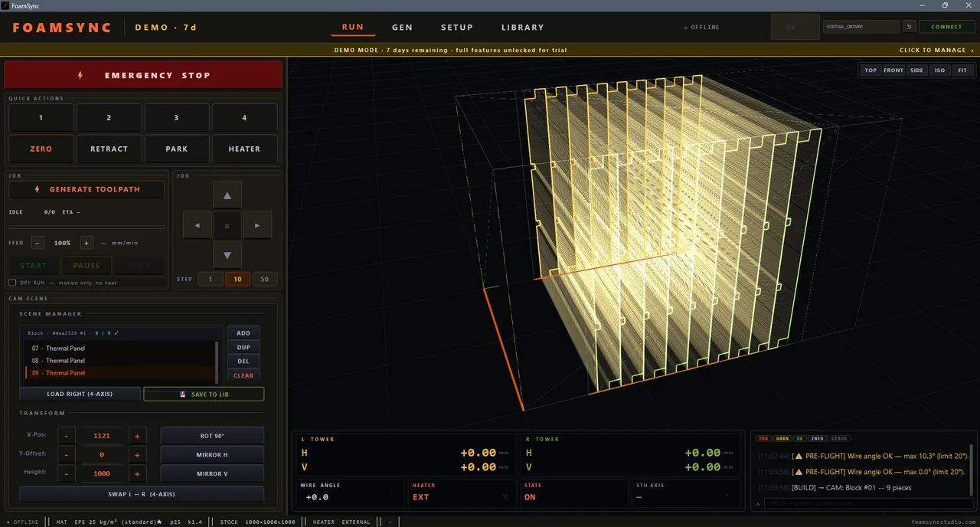
Task: Toggle the INFO log filter
Action: click(x=818, y=439)
